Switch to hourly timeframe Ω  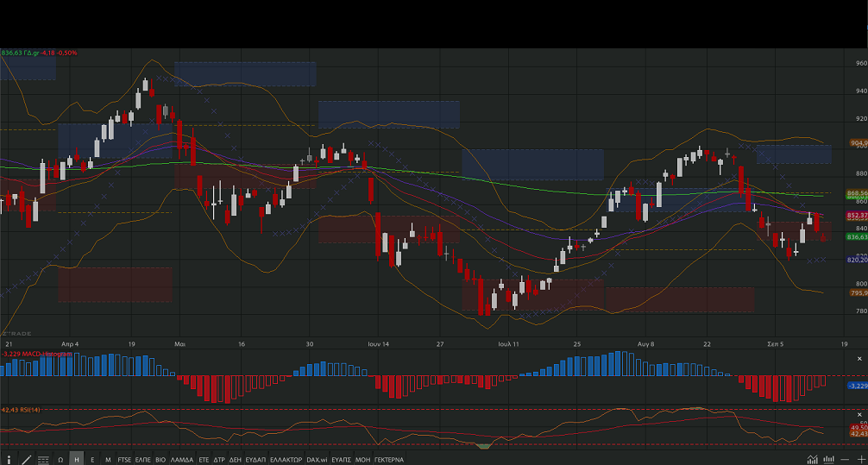coord(60,460)
